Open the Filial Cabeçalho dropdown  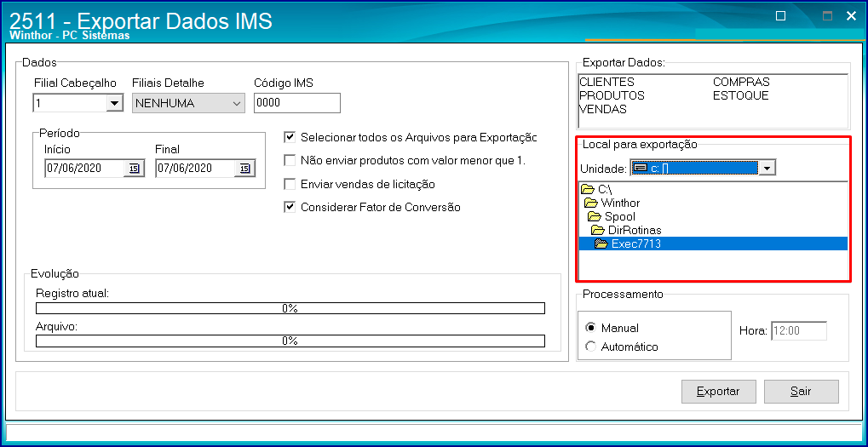(115, 103)
